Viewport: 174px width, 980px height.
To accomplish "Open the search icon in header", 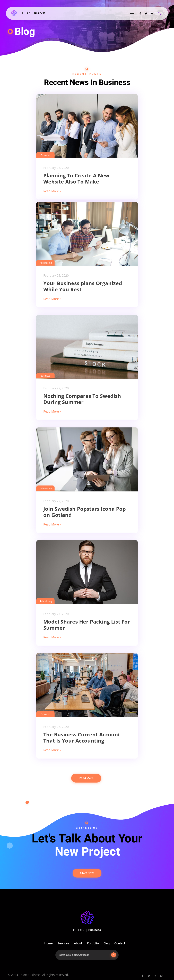I will [x=159, y=13].
